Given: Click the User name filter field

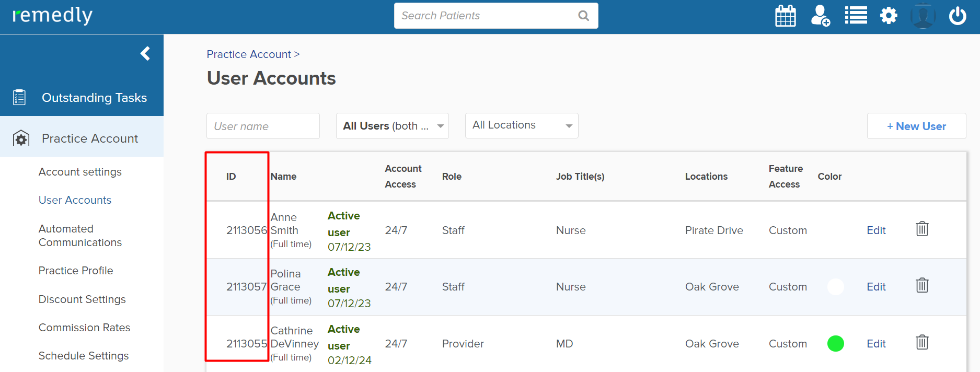Looking at the screenshot, I should coord(263,126).
